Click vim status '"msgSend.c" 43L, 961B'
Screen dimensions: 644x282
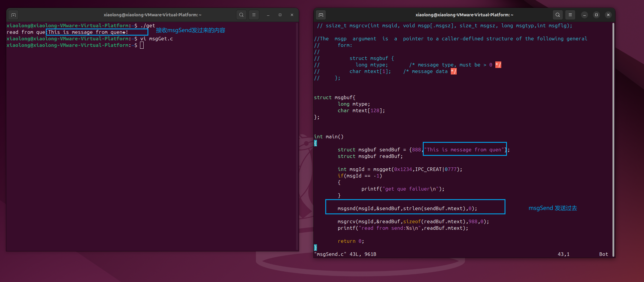[345, 254]
